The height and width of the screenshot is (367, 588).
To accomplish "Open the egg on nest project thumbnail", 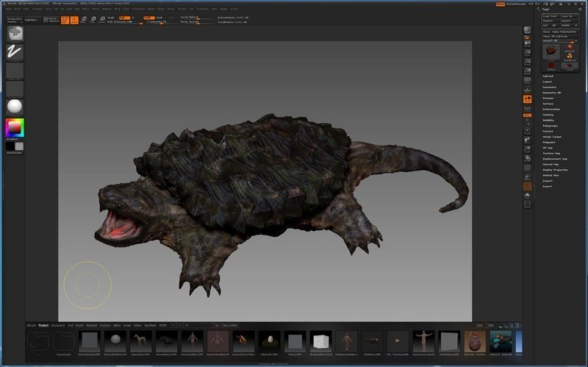I will (269, 341).
